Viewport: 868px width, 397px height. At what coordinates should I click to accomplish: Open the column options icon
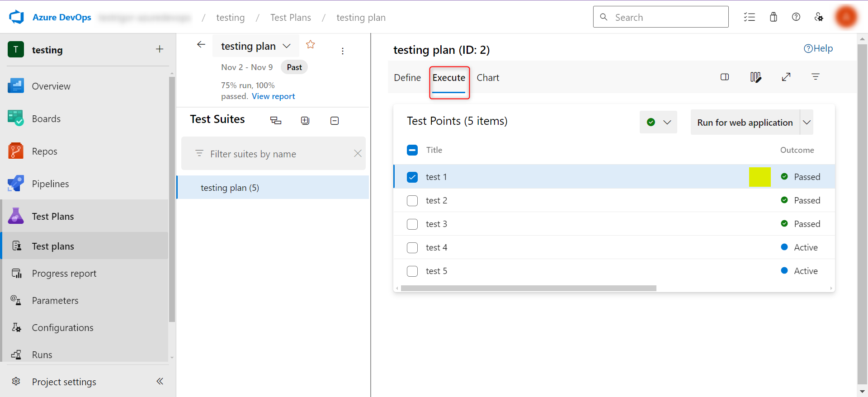(x=755, y=77)
